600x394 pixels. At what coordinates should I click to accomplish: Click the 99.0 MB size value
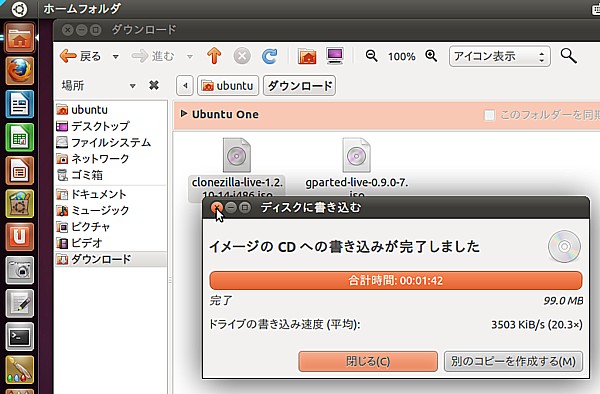pos(563,301)
